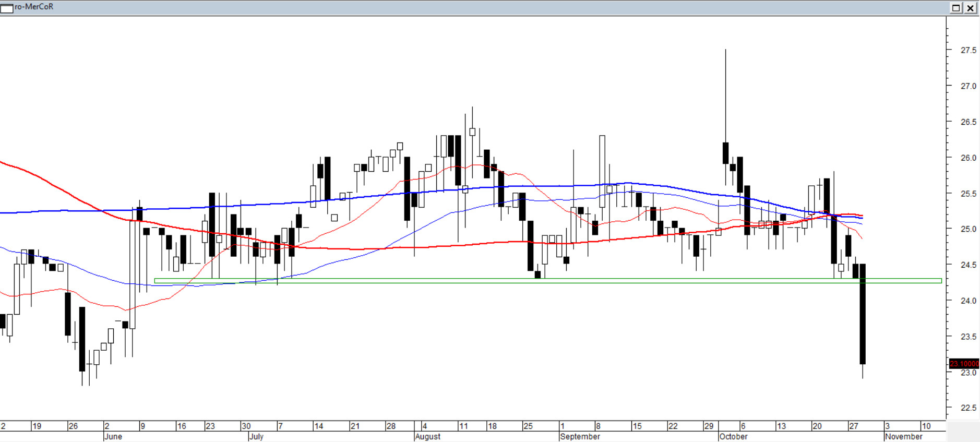Select the August month label on timeline
980x442 pixels.
pyautogui.click(x=428, y=436)
